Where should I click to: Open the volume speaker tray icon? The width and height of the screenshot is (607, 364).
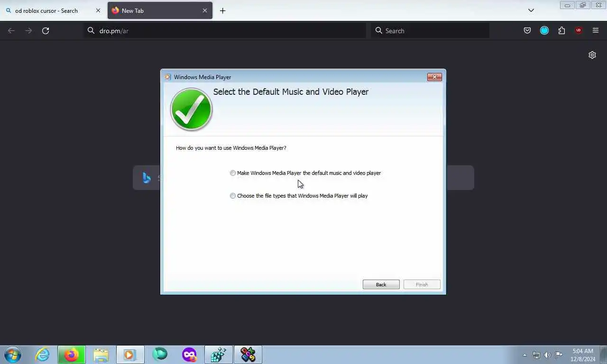click(x=548, y=355)
